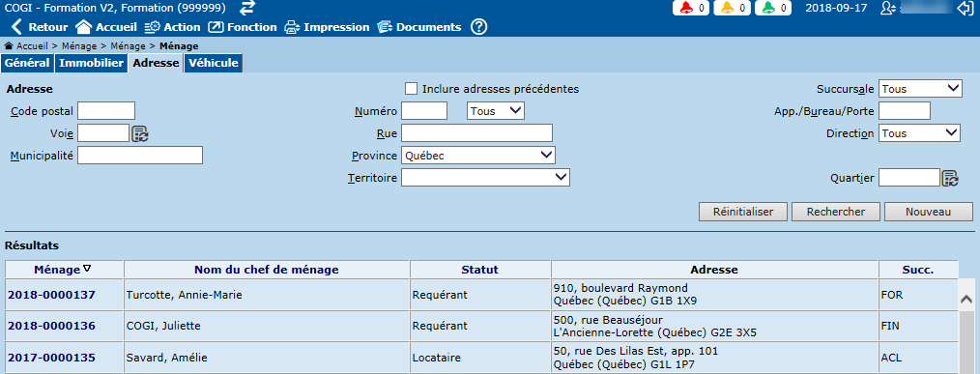
Task: Click the swap arrows icon beside Formation title
Action: 248,8
